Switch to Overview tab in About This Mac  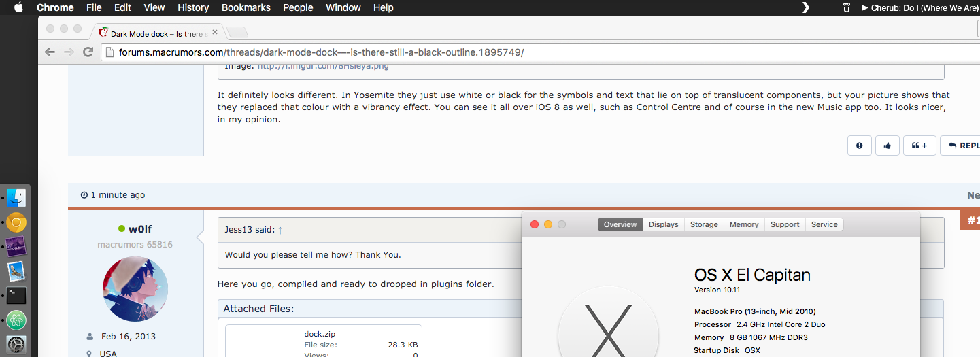tap(620, 224)
